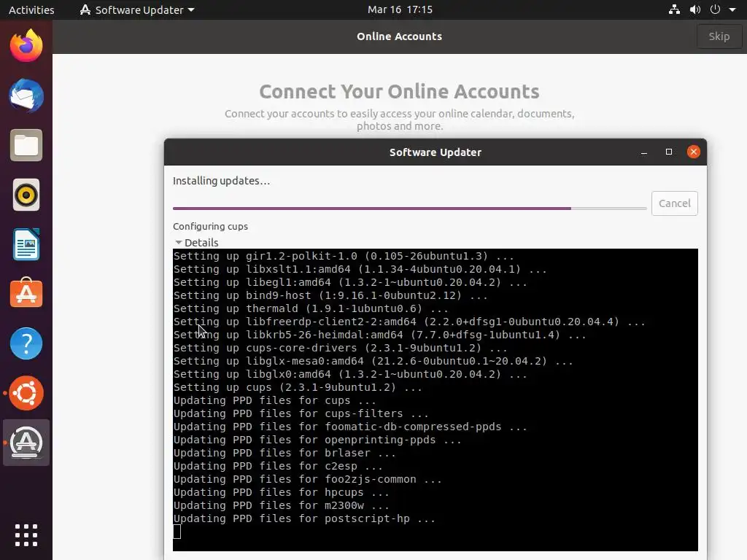Select the Software Updater dock icon
Screen dimensions: 747x560
(26, 443)
